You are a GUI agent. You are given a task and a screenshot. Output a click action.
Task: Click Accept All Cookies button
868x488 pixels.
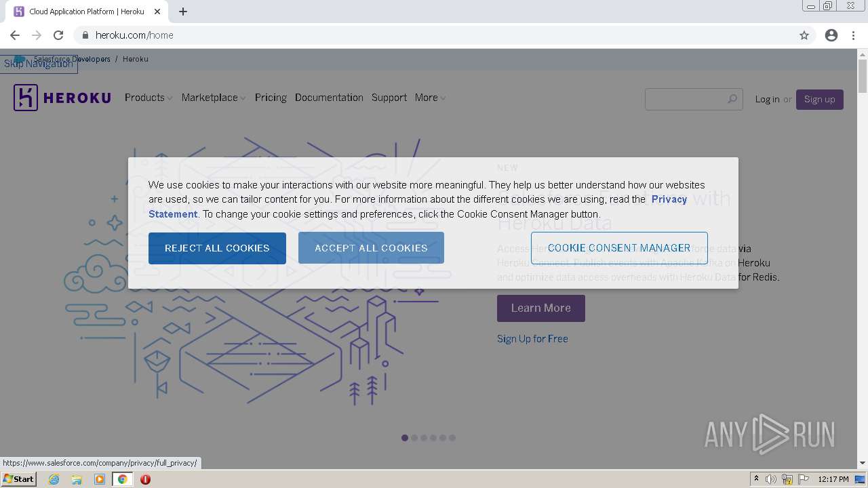(x=371, y=248)
